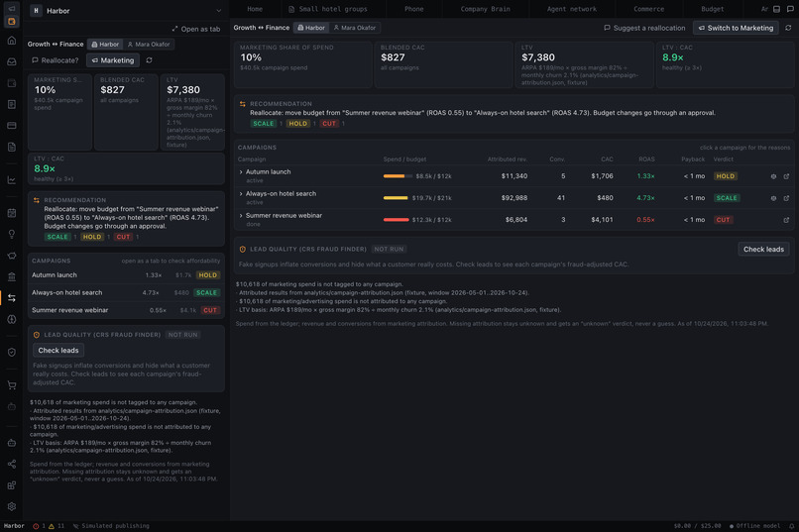Open the credit card icon in the sidebar
Image resolution: width=799 pixels, height=532 pixels.
tap(11, 125)
